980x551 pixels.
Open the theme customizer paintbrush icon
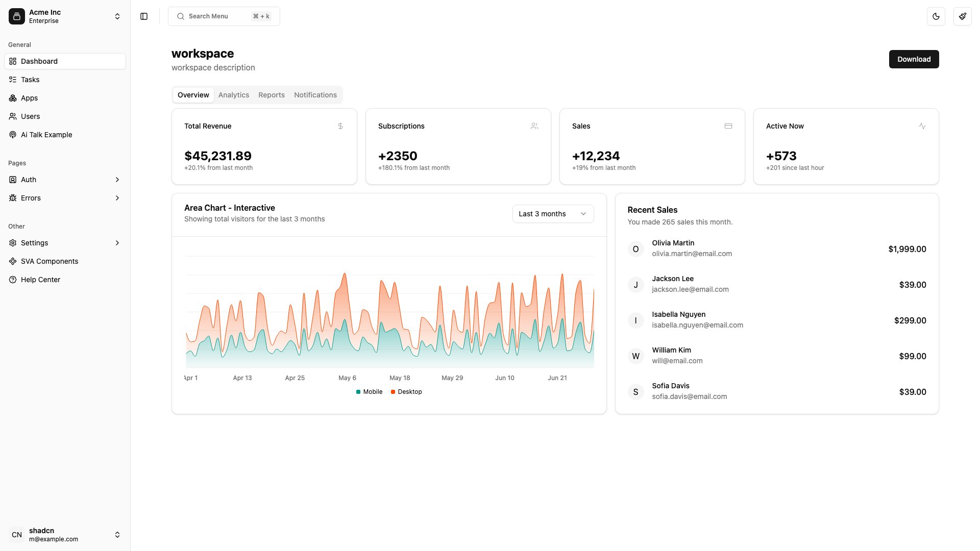pos(963,16)
